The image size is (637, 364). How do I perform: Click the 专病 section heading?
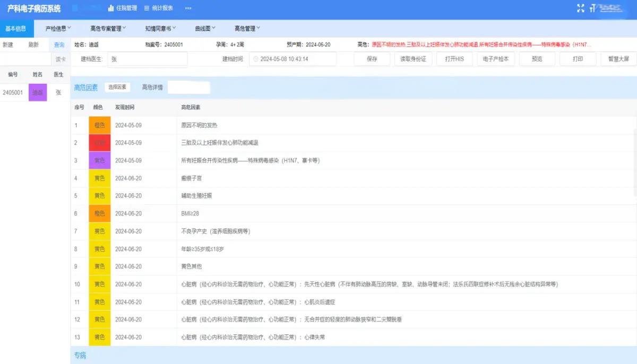point(80,356)
